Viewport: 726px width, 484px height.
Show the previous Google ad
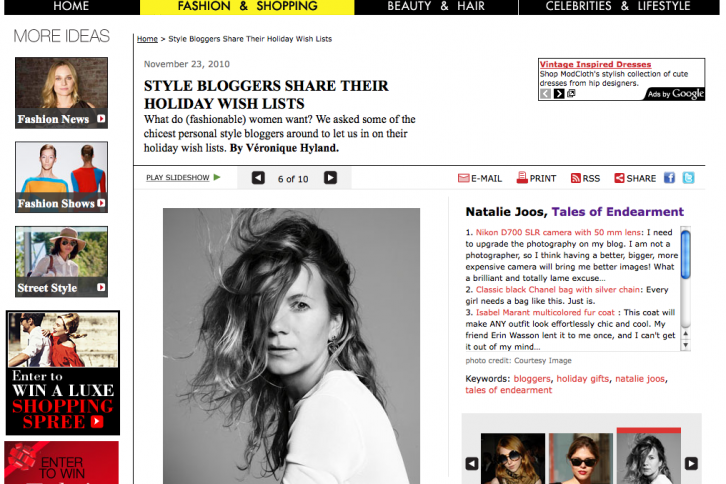point(546,94)
